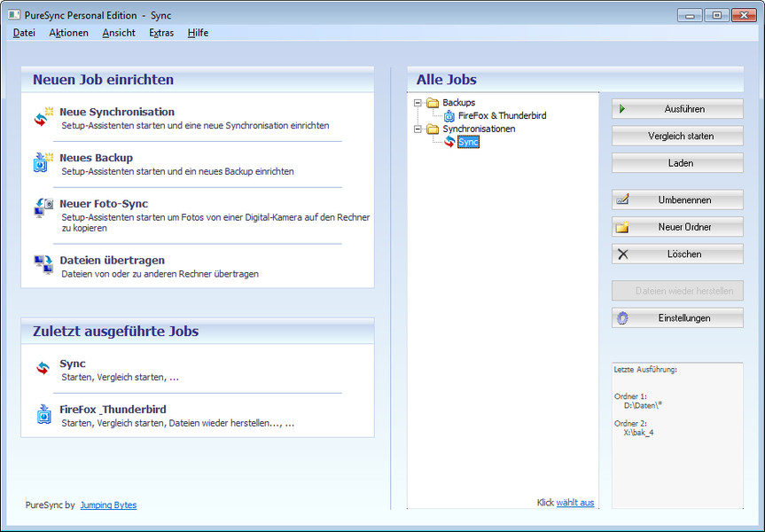Click 'Starten, Vergleich starten, …' text under Sync
Screen dimensions: 765x532
click(x=120, y=378)
